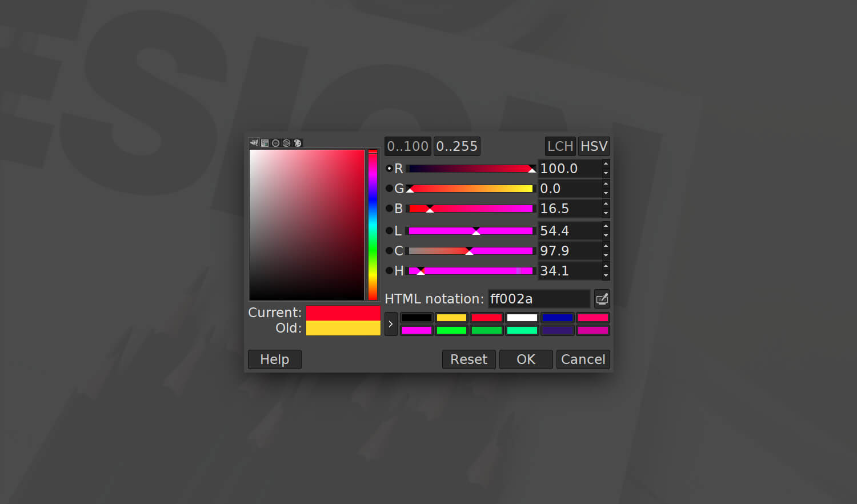Image resolution: width=857 pixels, height=504 pixels.
Task: Click the L value field 54.4
Action: click(570, 231)
